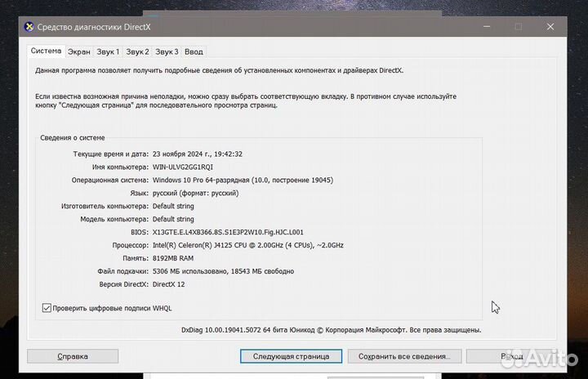Image resolution: width=588 pixels, height=379 pixels.
Task: Select the Звук 2 tab
Action: click(x=137, y=51)
